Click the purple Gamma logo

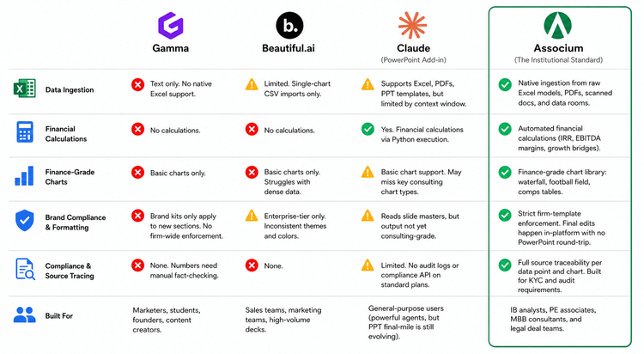point(171,26)
